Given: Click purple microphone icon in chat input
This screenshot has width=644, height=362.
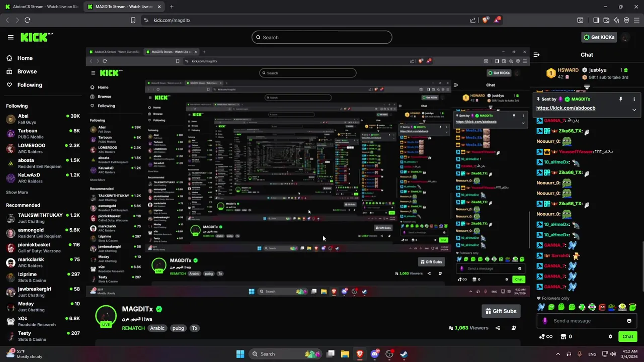Looking at the screenshot, I should click(x=545, y=321).
